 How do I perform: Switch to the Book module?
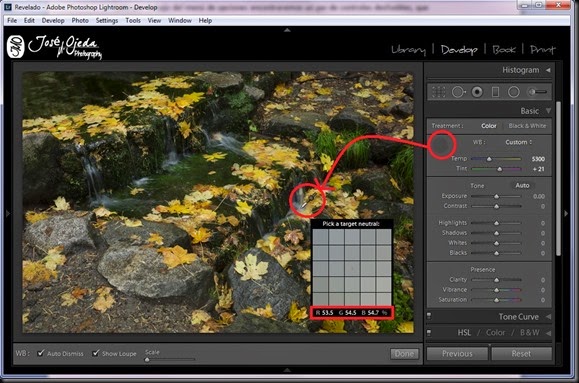(504, 49)
